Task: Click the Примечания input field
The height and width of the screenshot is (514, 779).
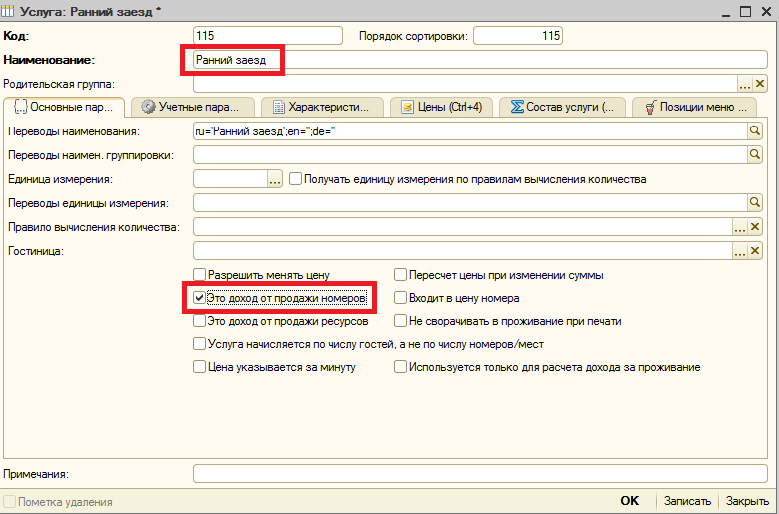Action: point(480,473)
